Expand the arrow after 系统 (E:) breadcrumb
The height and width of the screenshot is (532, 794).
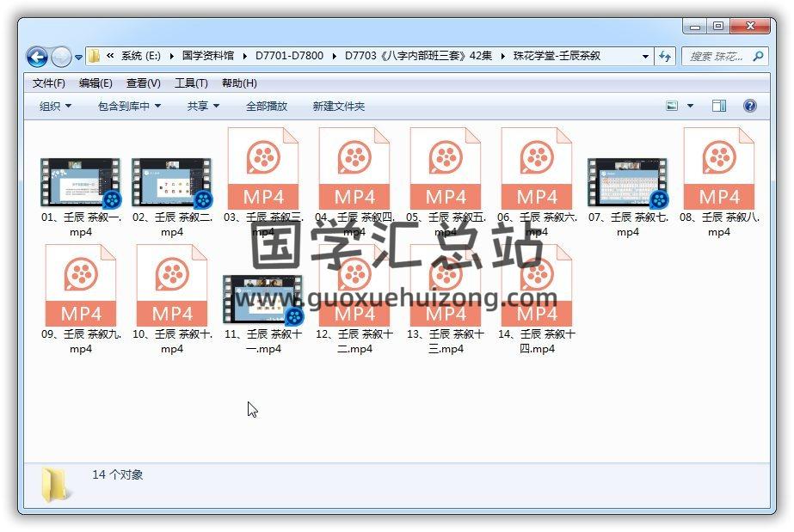(172, 56)
